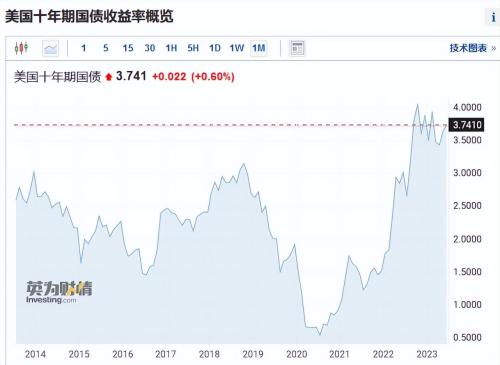This screenshot has height=365, width=500.
Task: Select the 1D interval
Action: point(215,48)
